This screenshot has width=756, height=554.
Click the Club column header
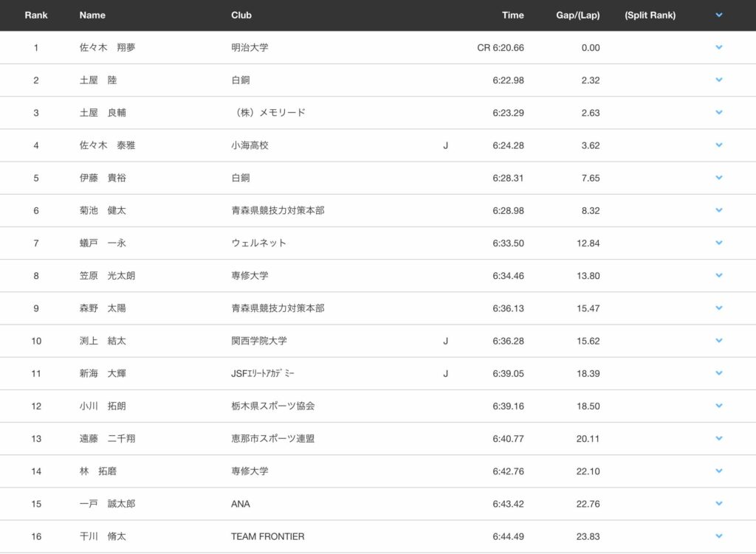click(x=241, y=15)
